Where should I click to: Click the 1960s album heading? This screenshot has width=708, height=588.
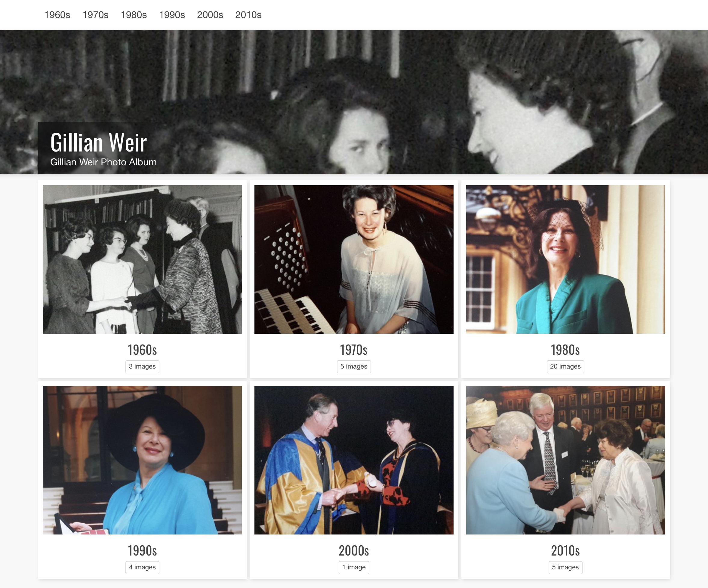[x=142, y=350]
